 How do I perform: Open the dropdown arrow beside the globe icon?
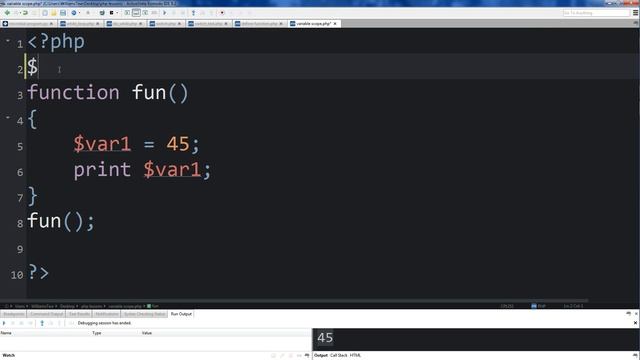(79, 13)
